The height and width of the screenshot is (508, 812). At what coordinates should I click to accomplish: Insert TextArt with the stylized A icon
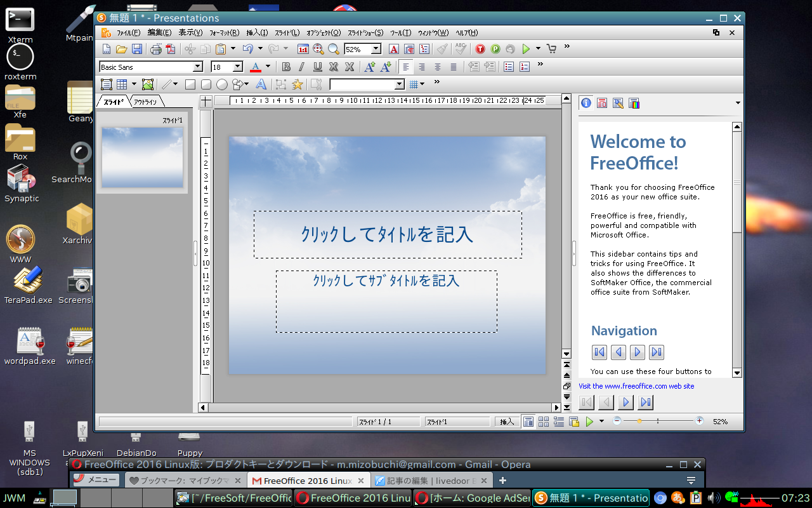click(261, 84)
